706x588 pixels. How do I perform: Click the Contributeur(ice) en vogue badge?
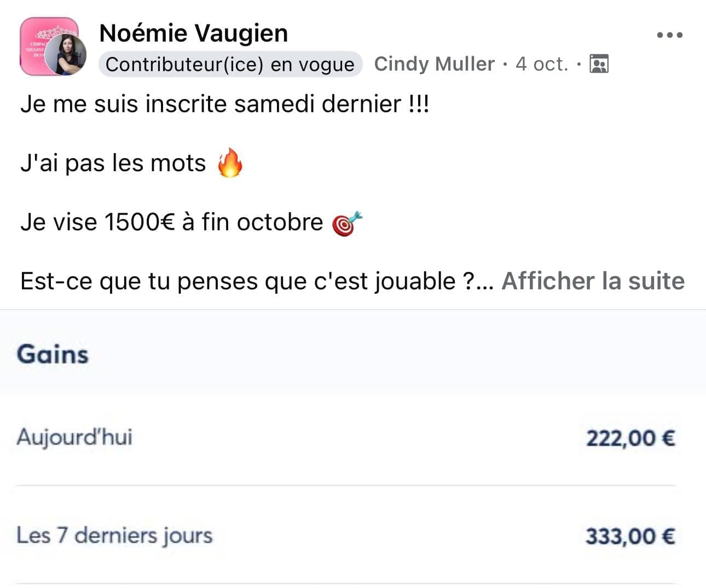(x=230, y=65)
